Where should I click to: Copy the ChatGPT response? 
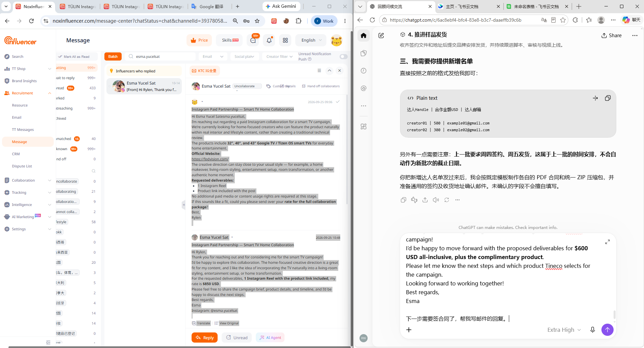[x=403, y=200]
